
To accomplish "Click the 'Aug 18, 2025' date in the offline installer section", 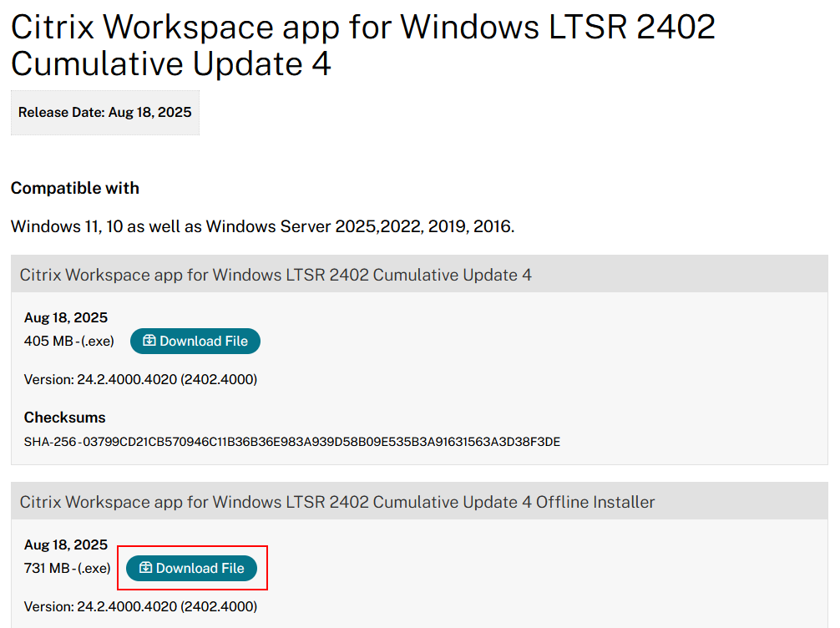I will click(65, 544).
